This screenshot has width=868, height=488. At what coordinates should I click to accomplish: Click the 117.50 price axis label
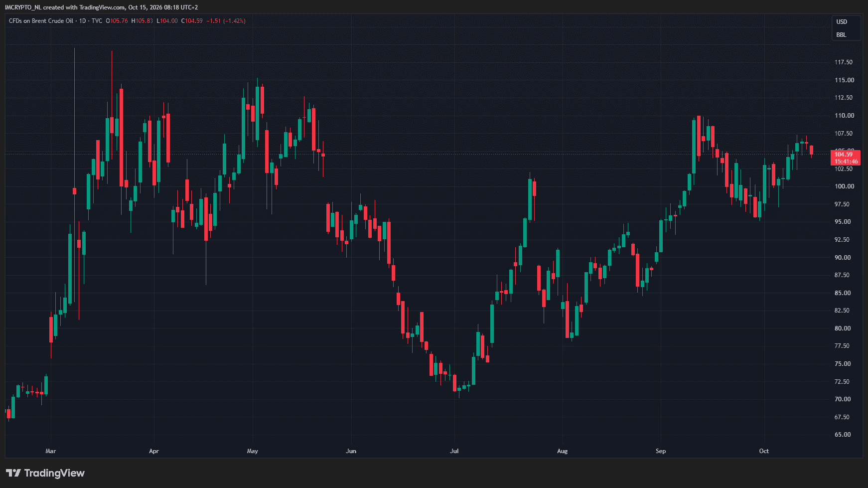click(844, 62)
